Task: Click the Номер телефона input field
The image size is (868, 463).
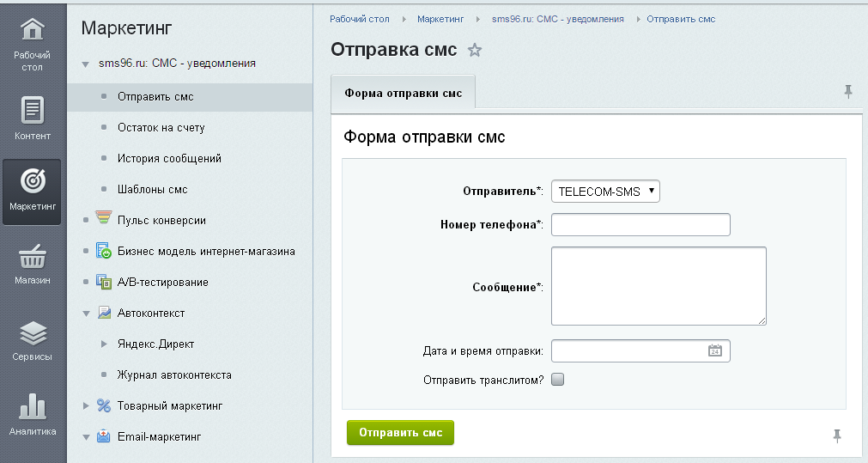Action: point(640,225)
